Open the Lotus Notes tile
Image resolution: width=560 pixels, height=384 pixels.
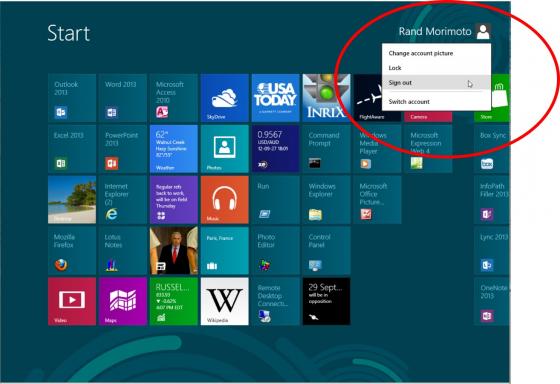123,250
